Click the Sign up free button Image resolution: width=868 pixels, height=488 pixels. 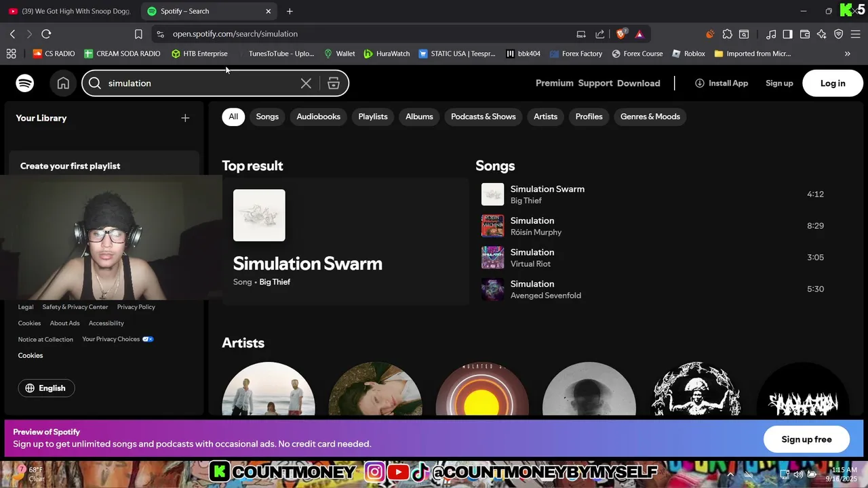(x=806, y=439)
